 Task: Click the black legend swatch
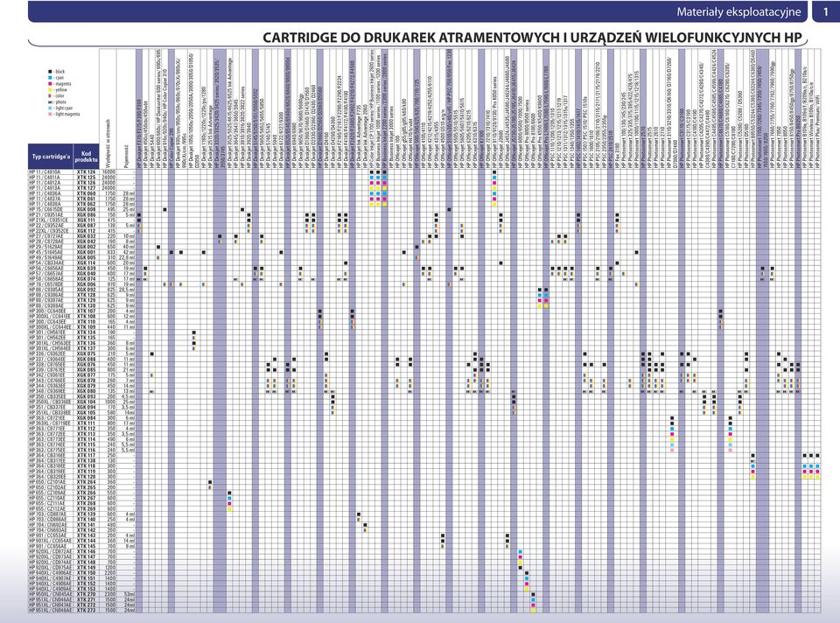click(x=50, y=71)
